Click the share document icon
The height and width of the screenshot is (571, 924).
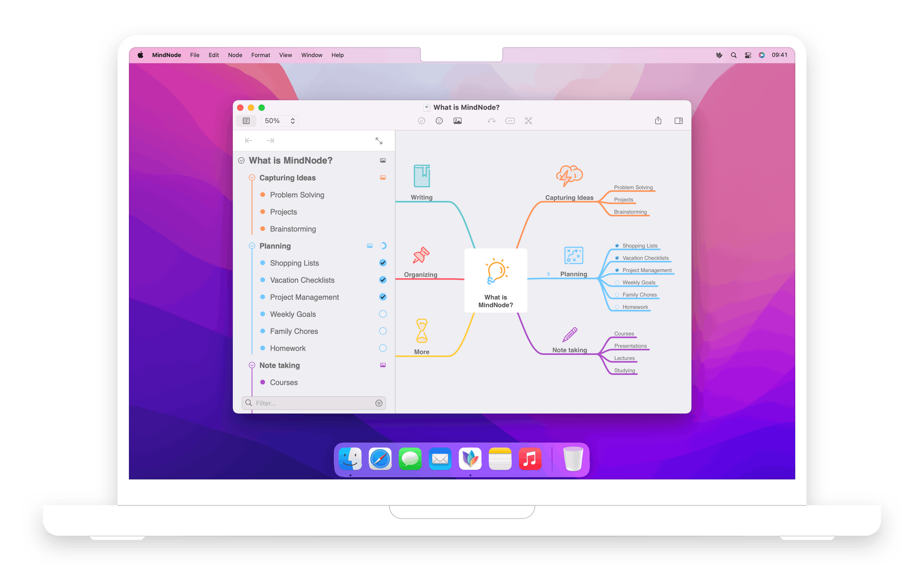click(658, 121)
